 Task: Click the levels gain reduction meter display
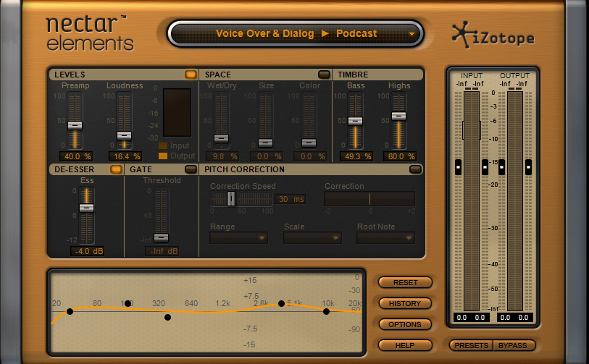[177, 113]
